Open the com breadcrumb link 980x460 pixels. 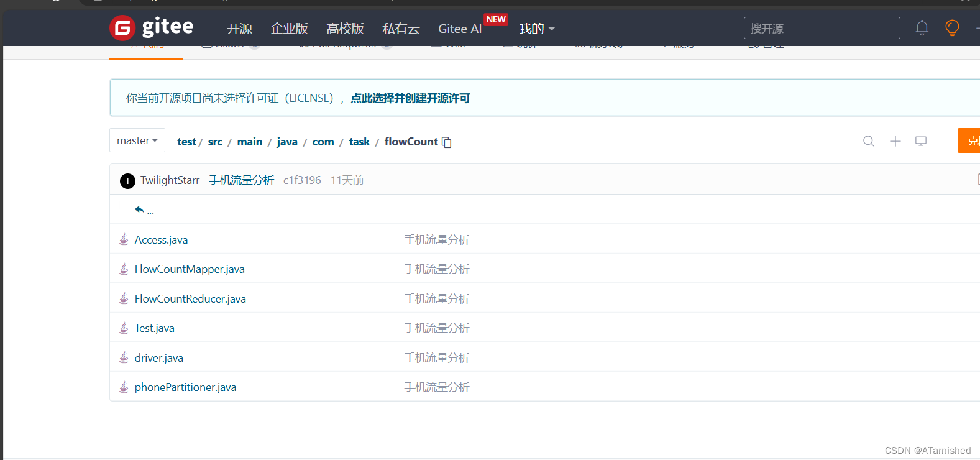tap(323, 142)
